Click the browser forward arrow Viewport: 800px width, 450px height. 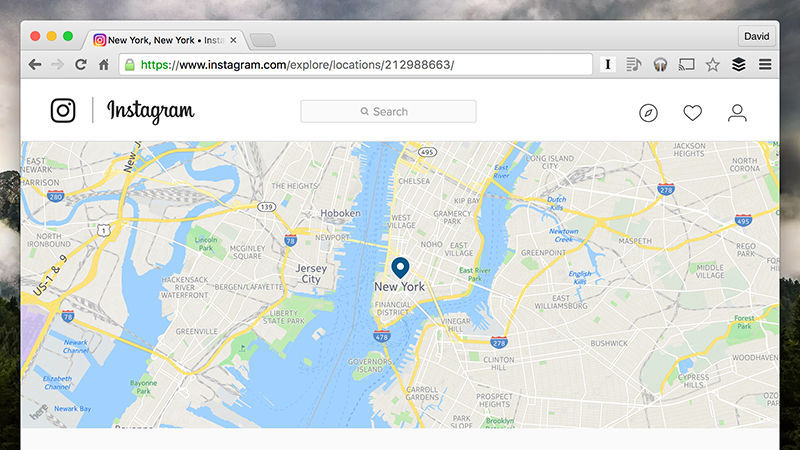coord(57,65)
